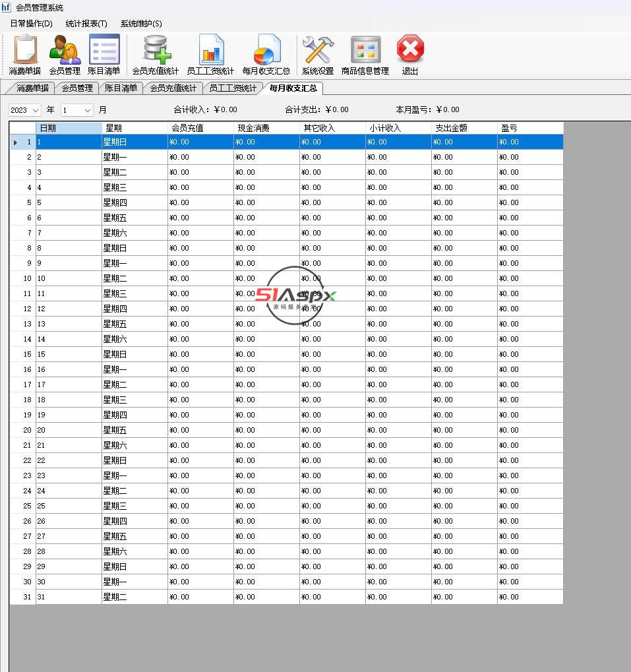This screenshot has width=631, height=672.
Task: Click the 小计收入 column header
Action: (398, 128)
